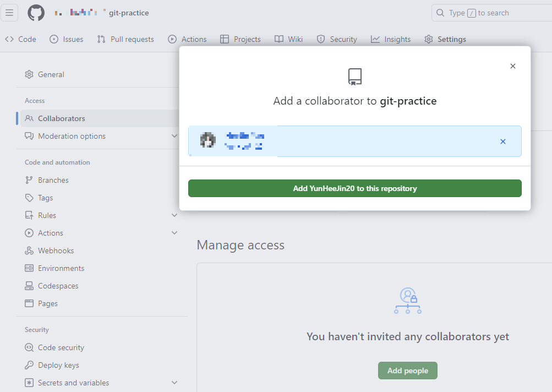Image resolution: width=552 pixels, height=392 pixels.
Task: Click the Code tab brackets icon
Action: pos(9,39)
